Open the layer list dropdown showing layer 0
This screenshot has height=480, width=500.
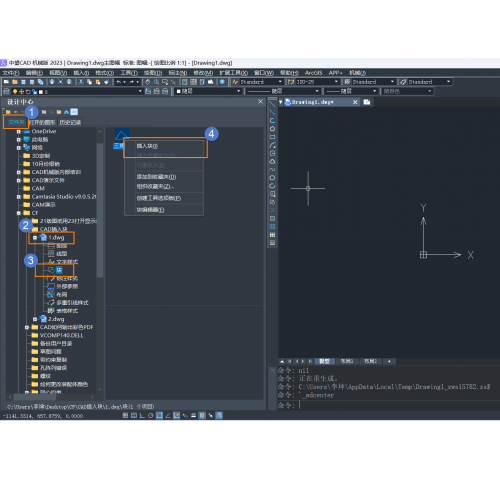(140, 91)
